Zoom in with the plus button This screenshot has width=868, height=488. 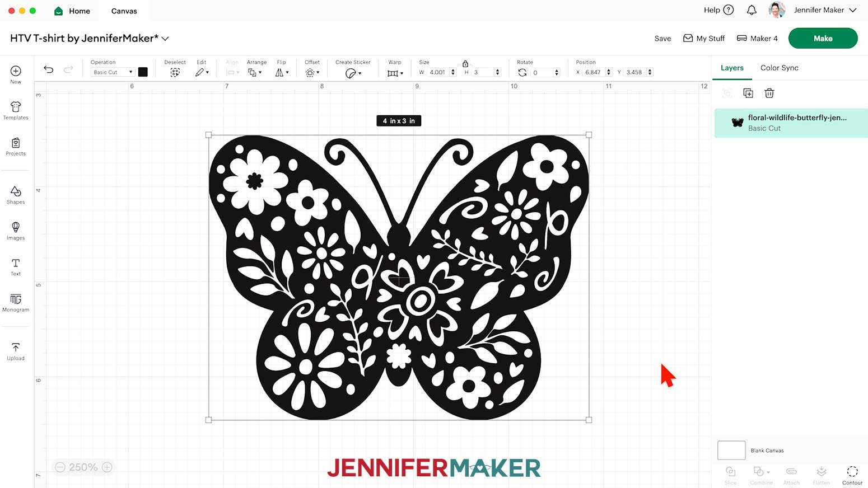[107, 467]
